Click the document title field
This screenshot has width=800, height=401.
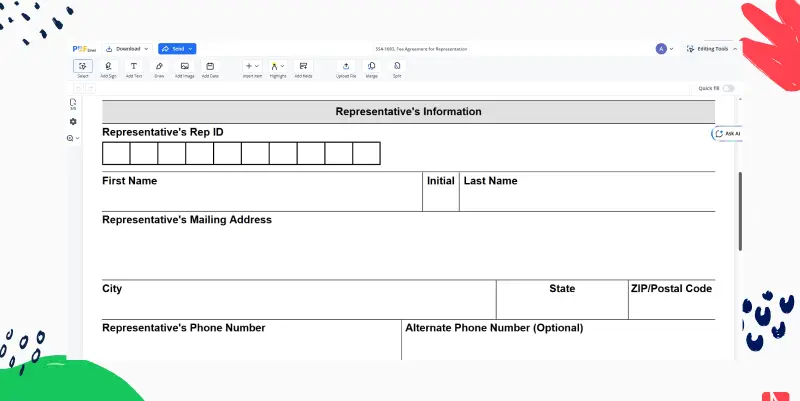(421, 49)
